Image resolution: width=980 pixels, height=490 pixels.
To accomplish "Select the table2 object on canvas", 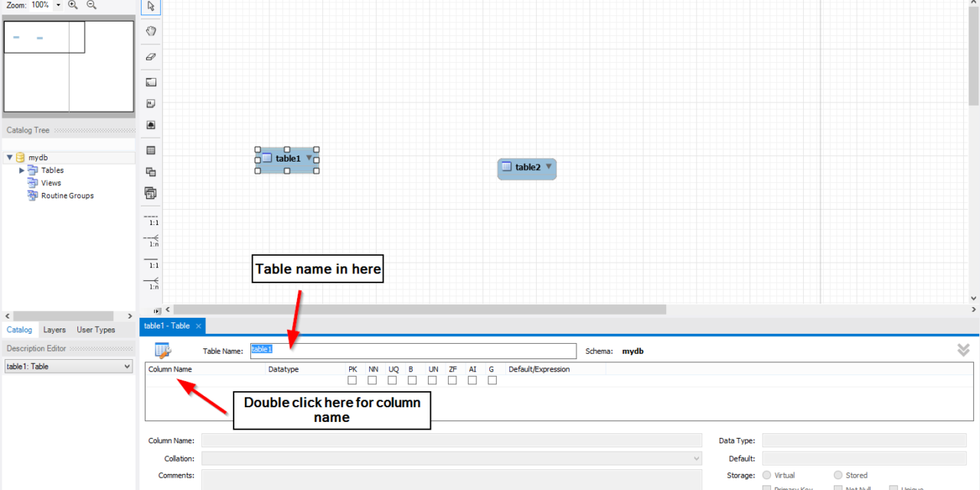I will 527,168.
